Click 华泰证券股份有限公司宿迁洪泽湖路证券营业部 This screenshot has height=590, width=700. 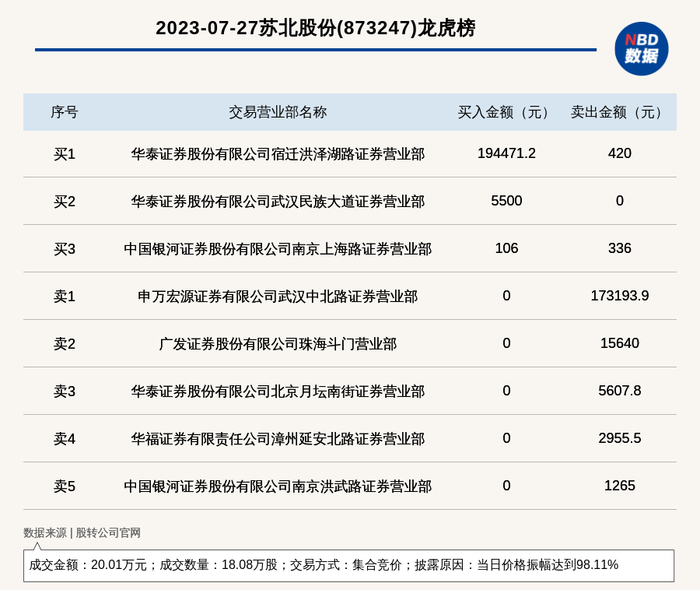tap(278, 154)
